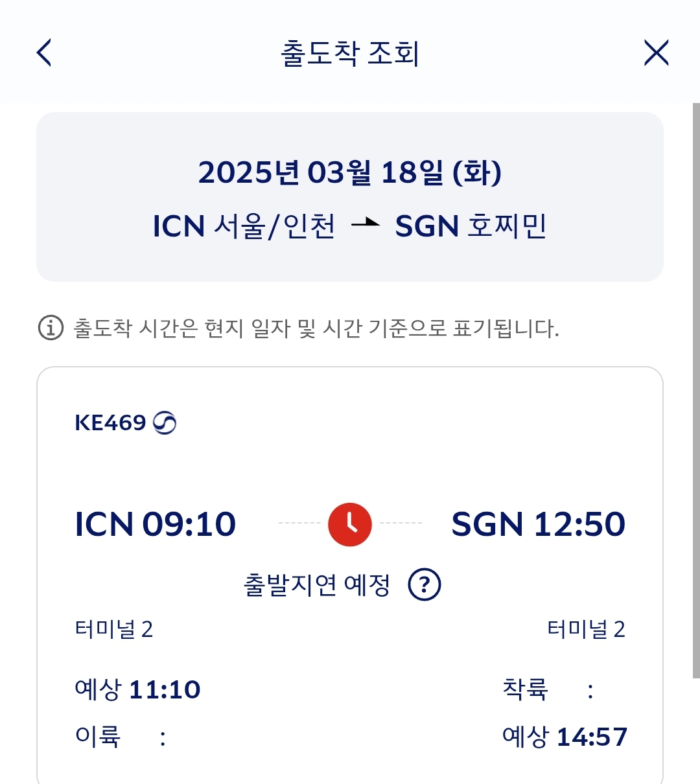Close the 출도착 조회 screen
This screenshot has width=700, height=784.
(656, 52)
